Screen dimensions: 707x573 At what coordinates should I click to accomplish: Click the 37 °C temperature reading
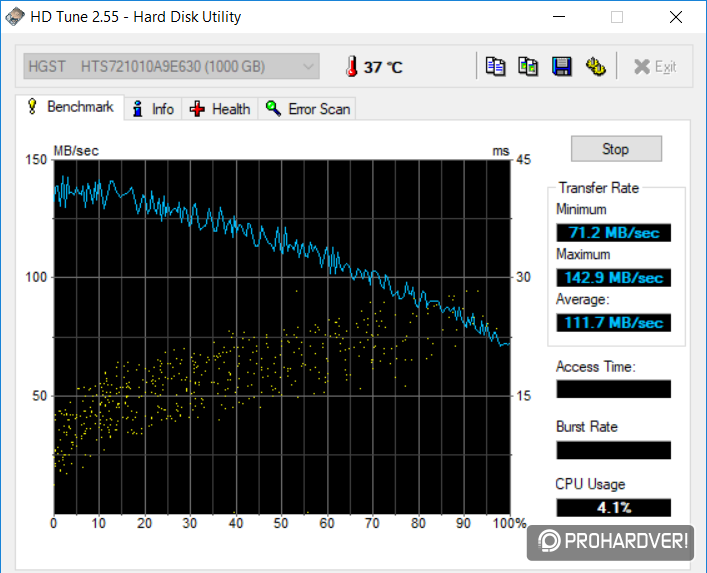pyautogui.click(x=383, y=68)
